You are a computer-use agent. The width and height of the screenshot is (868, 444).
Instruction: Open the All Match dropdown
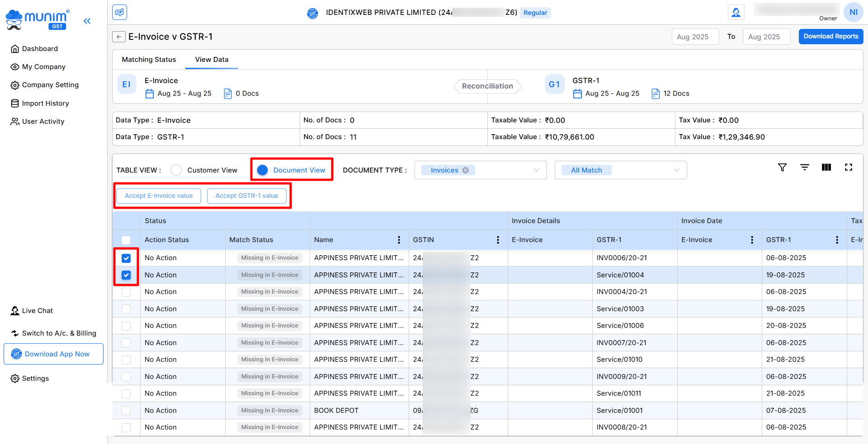(x=621, y=170)
